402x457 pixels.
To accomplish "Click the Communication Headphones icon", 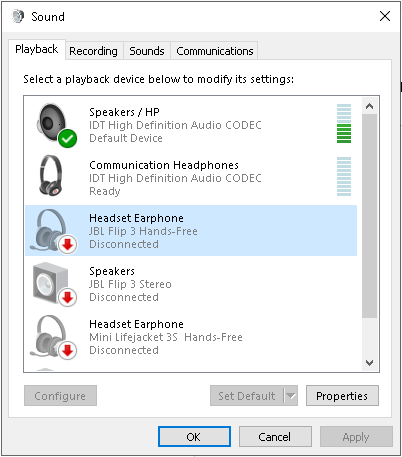I will click(51, 175).
